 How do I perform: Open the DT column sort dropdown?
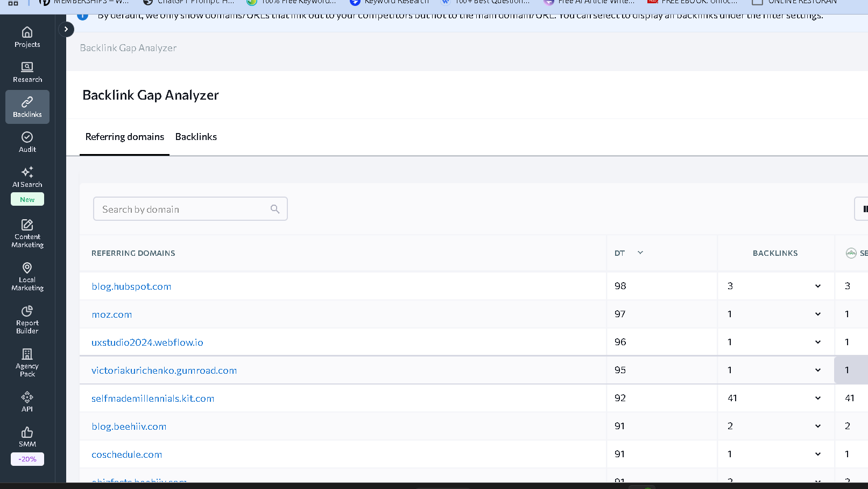click(x=640, y=253)
